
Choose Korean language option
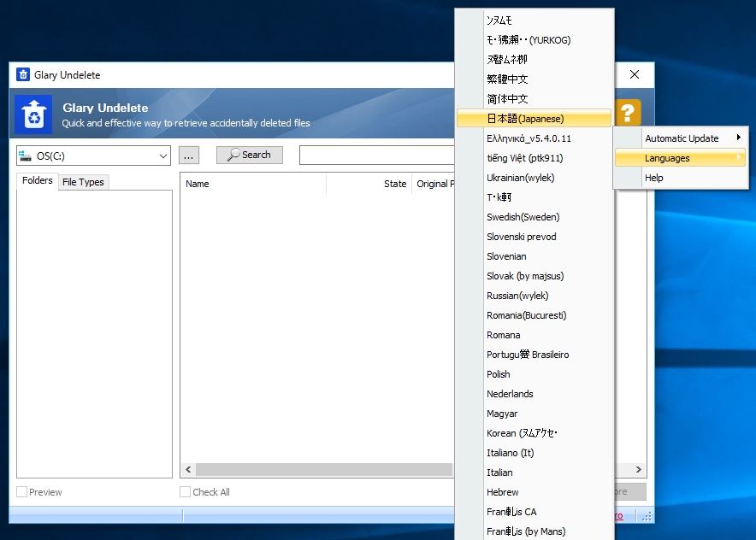pyautogui.click(x=535, y=433)
